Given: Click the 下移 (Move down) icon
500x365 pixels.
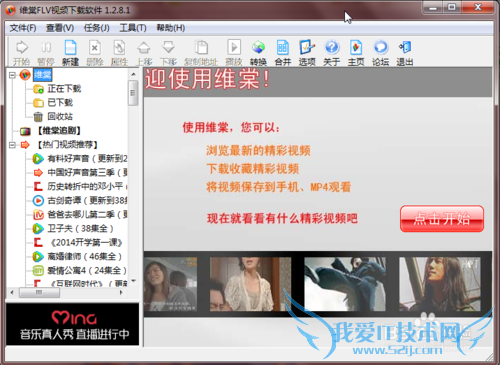Looking at the screenshot, I should (168, 52).
